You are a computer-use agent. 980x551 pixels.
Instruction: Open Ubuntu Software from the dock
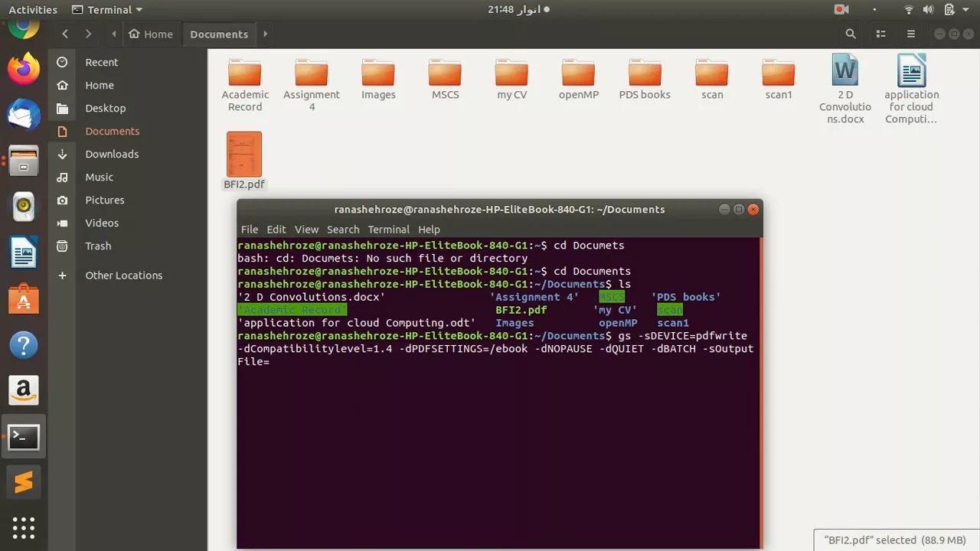(24, 298)
